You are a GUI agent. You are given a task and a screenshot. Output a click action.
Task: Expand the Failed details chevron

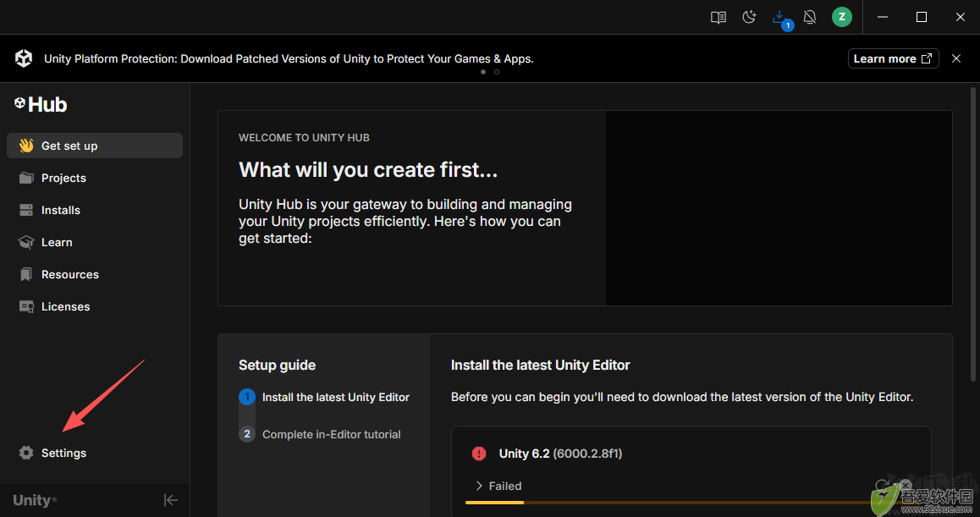(479, 486)
